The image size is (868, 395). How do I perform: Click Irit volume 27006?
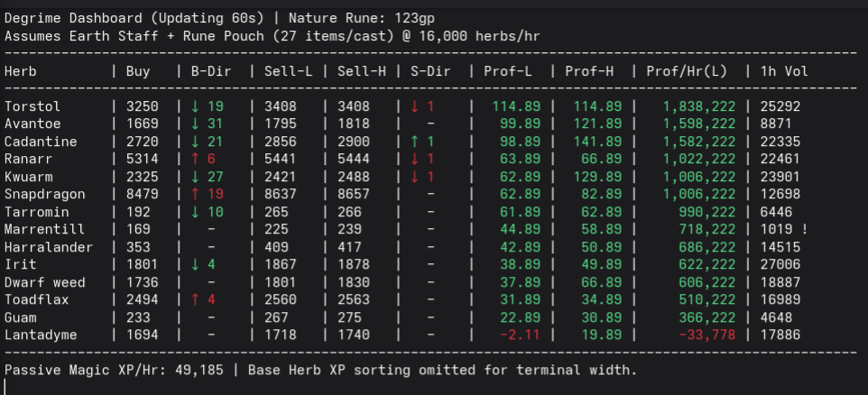pos(780,265)
